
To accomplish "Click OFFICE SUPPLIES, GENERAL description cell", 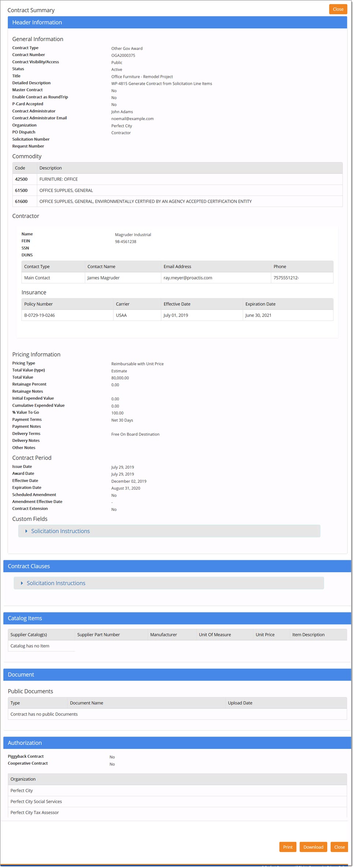I will point(190,190).
